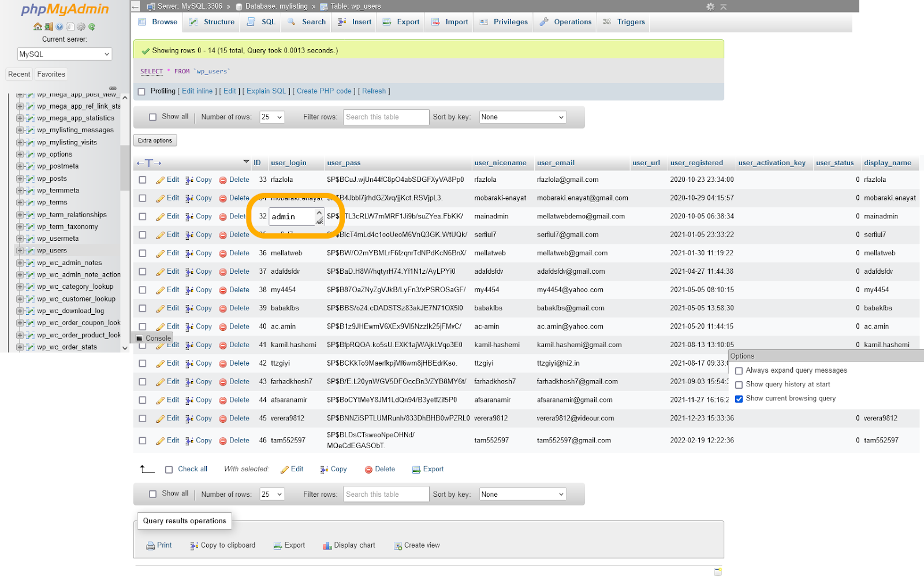Open the MySQL documentation pages icon
924x588 pixels.
tap(70, 27)
